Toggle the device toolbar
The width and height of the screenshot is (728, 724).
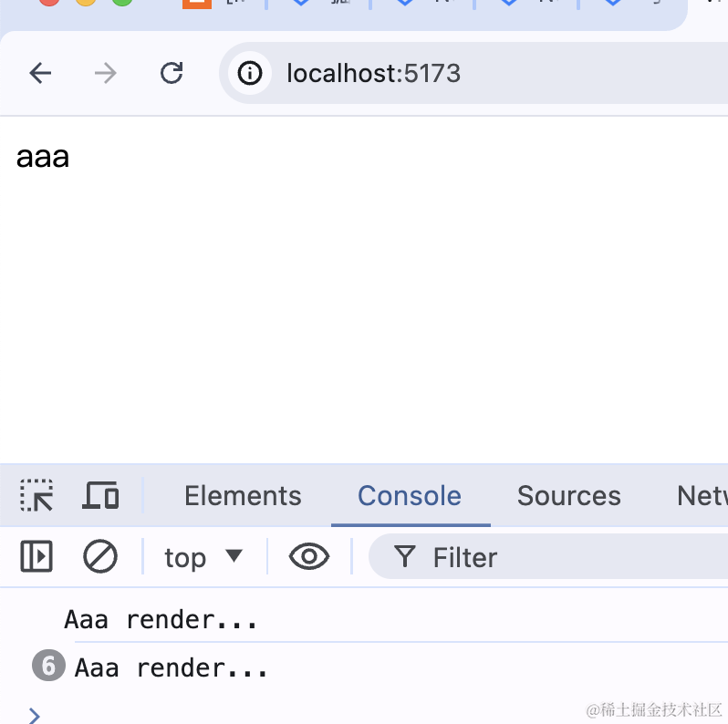point(100,495)
